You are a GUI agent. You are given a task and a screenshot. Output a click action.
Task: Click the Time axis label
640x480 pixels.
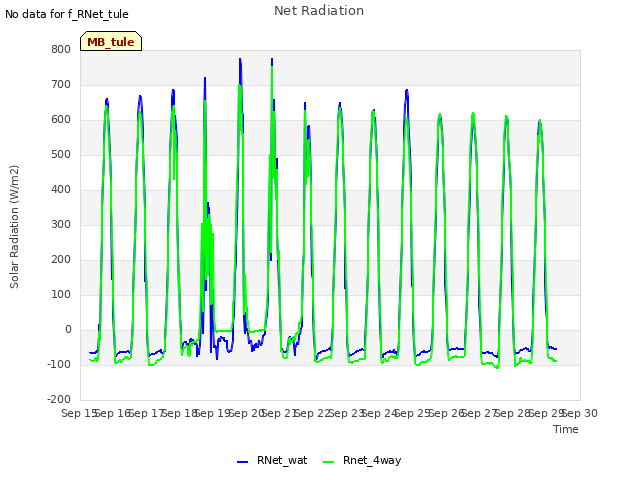tap(566, 429)
